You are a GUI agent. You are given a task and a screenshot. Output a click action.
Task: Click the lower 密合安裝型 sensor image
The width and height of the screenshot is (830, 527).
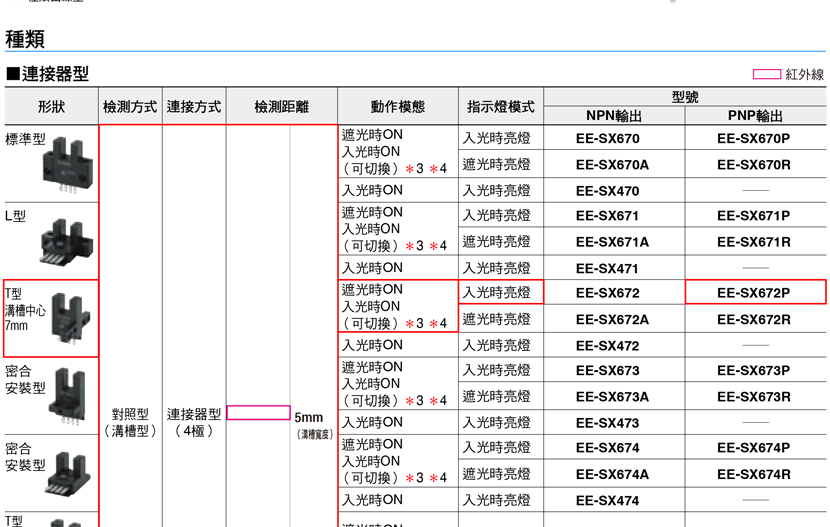pos(68,474)
